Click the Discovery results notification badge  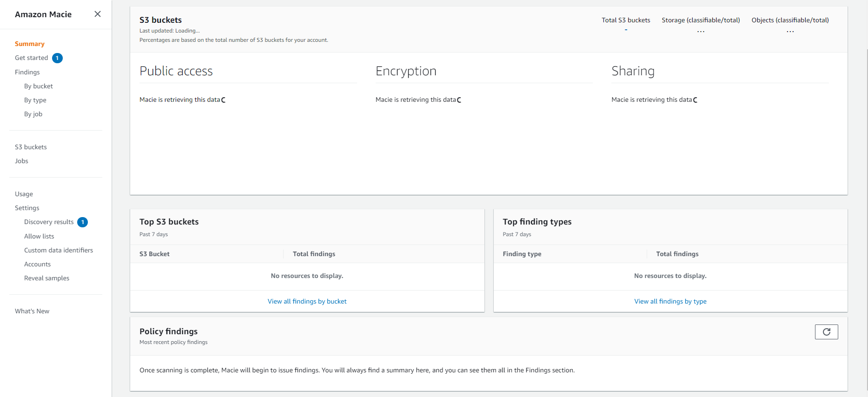pyautogui.click(x=83, y=222)
